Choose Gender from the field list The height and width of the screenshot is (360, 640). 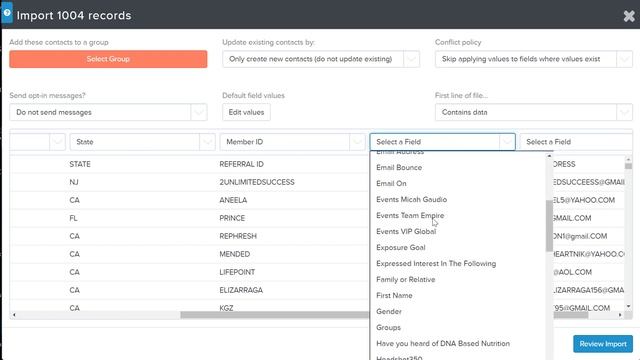389,311
